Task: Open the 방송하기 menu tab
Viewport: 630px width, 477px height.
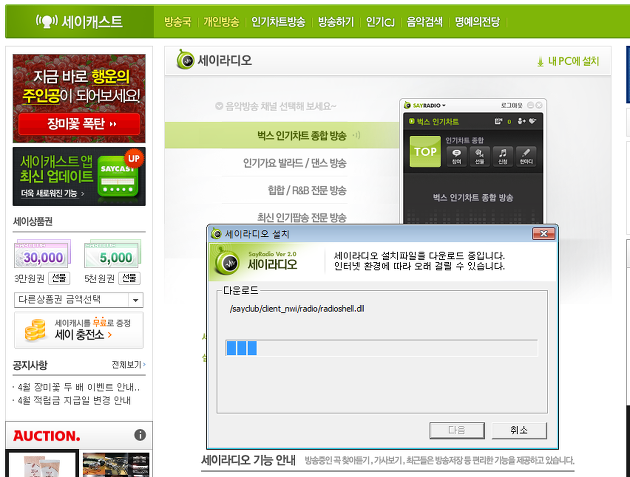Action: click(x=336, y=22)
